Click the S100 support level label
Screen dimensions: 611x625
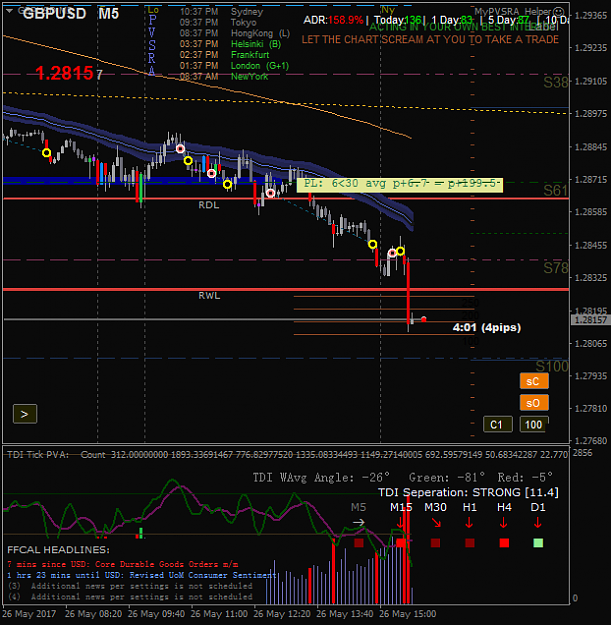pos(552,366)
